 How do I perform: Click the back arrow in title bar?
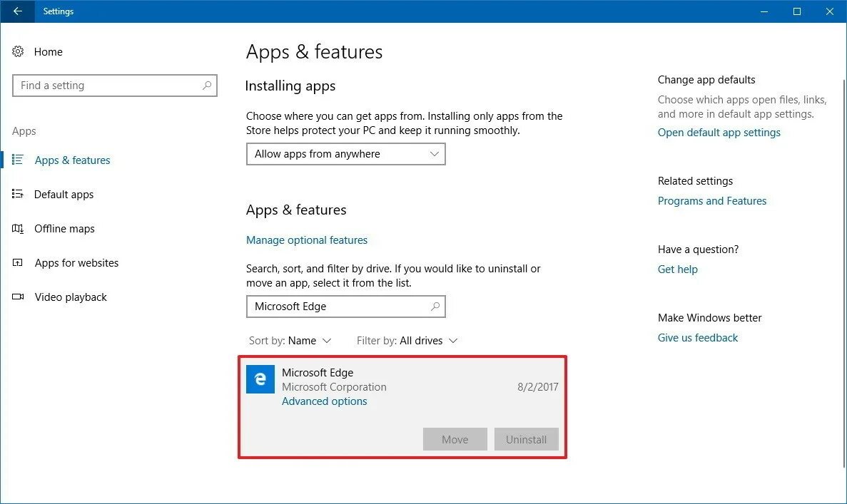[x=17, y=11]
